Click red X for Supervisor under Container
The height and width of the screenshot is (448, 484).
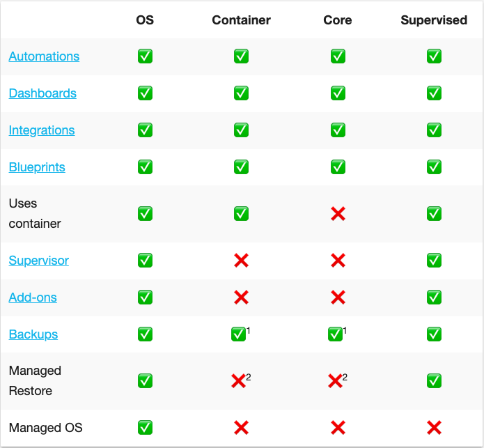coord(242,261)
